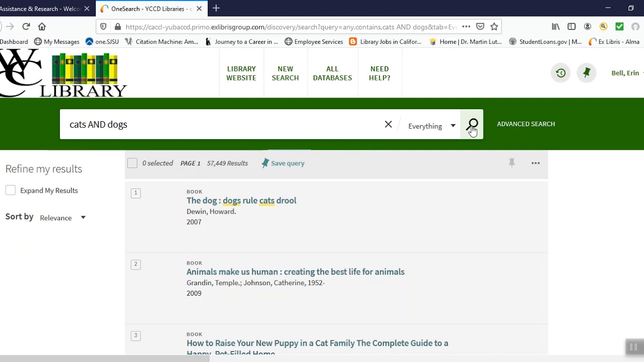This screenshot has height=362, width=644.
Task: Open StudentLoans.gov bookmark
Action: point(545,42)
